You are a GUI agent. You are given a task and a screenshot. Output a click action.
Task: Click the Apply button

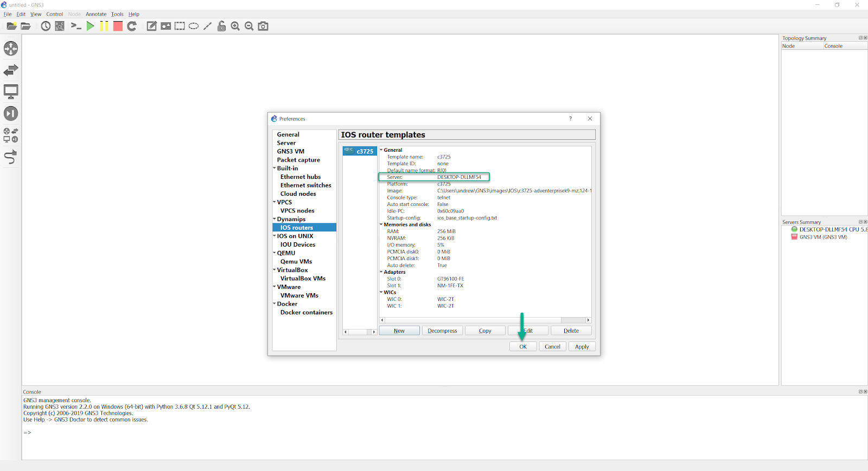(x=582, y=346)
